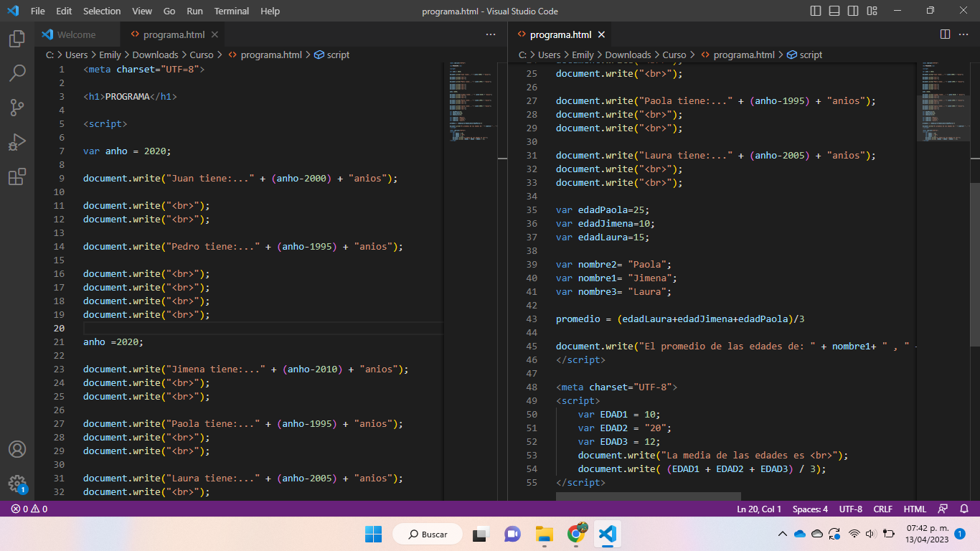Open the Explorer view in activity bar
This screenshot has width=980, height=551.
[x=17, y=39]
